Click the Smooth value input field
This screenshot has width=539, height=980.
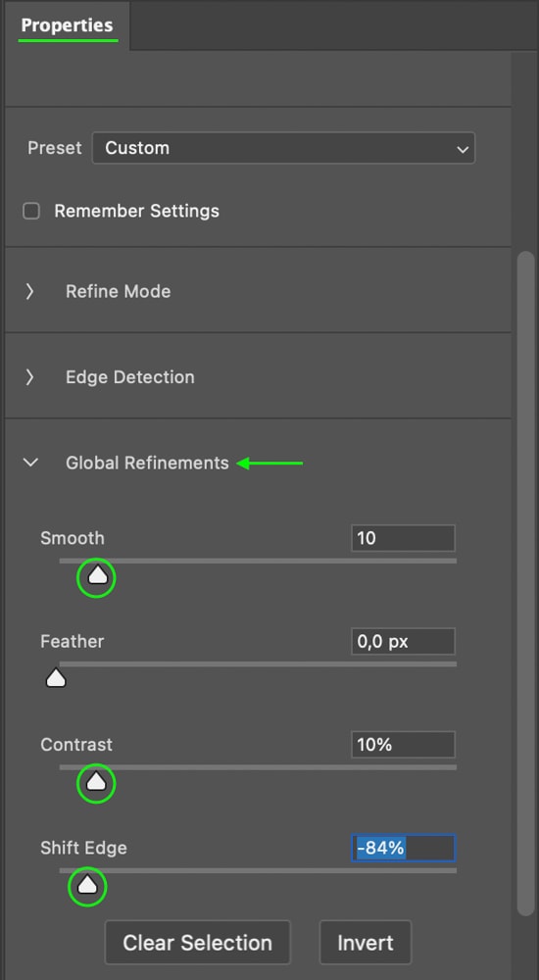tap(404, 538)
